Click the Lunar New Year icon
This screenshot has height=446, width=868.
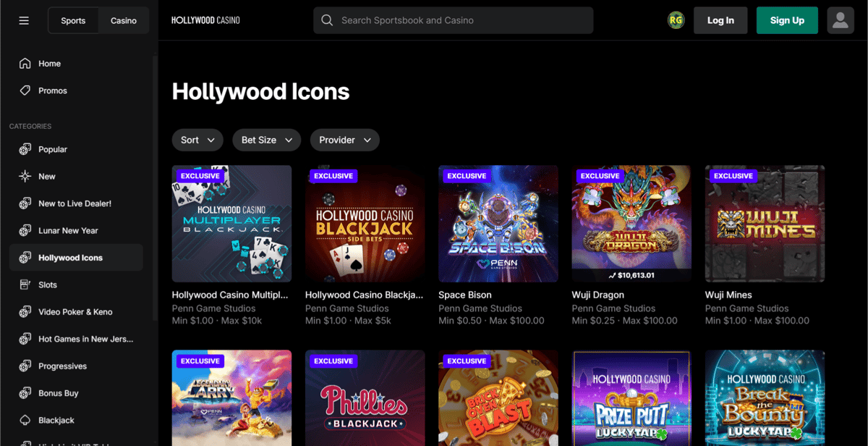tap(25, 231)
